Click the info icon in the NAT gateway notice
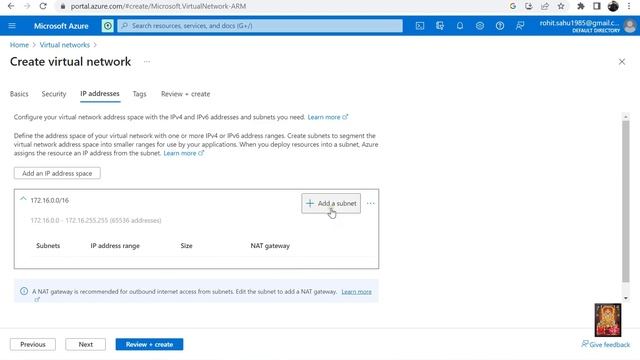640x360 pixels. [24, 291]
